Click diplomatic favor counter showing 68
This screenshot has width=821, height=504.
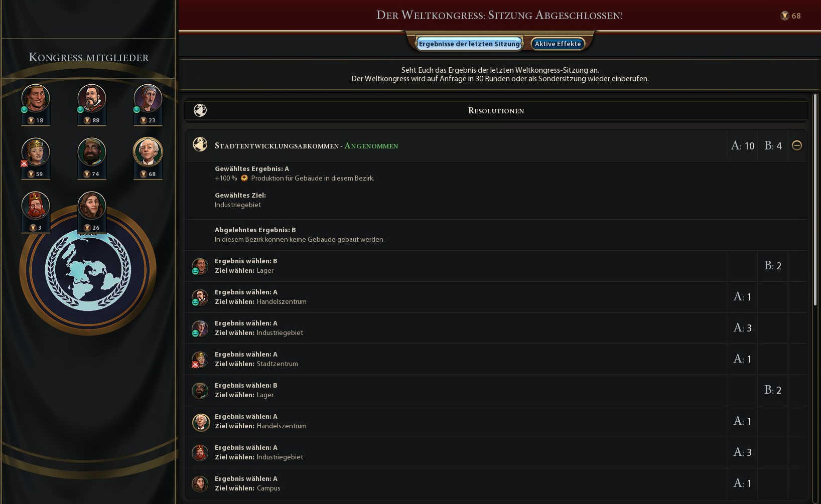click(x=790, y=16)
